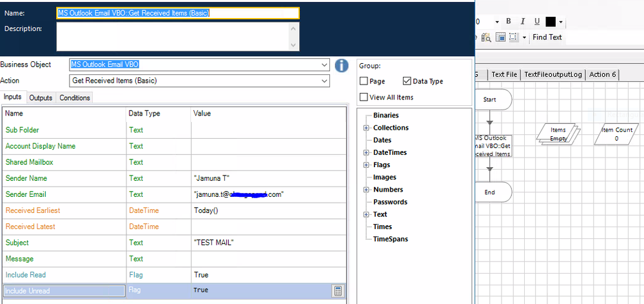The image size is (644, 304).
Task: Switch to the Conditions tab
Action: point(74,98)
